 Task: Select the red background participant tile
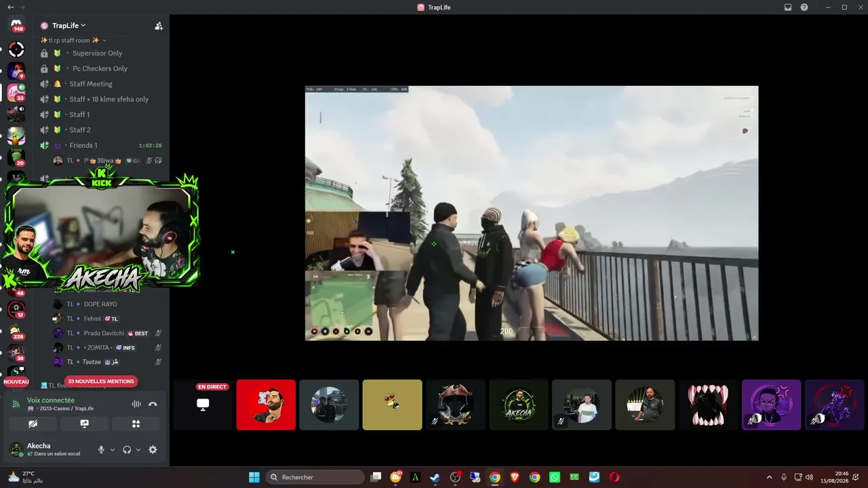pyautogui.click(x=266, y=405)
